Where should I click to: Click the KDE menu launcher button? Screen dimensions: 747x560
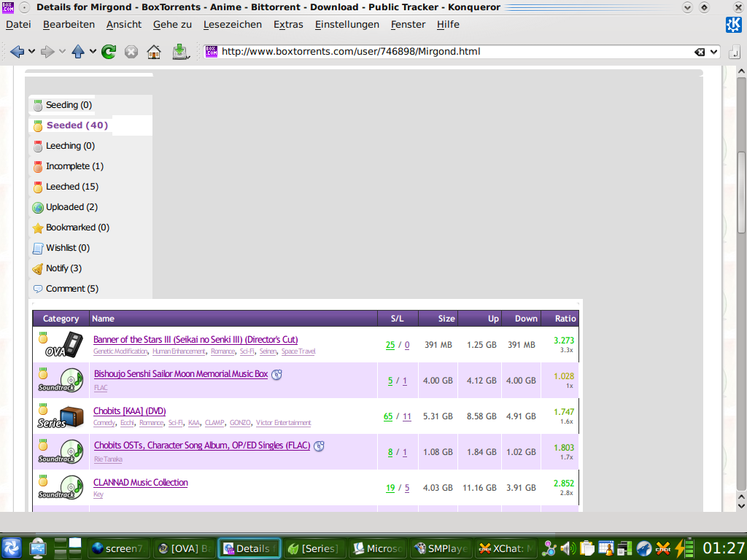pyautogui.click(x=12, y=548)
